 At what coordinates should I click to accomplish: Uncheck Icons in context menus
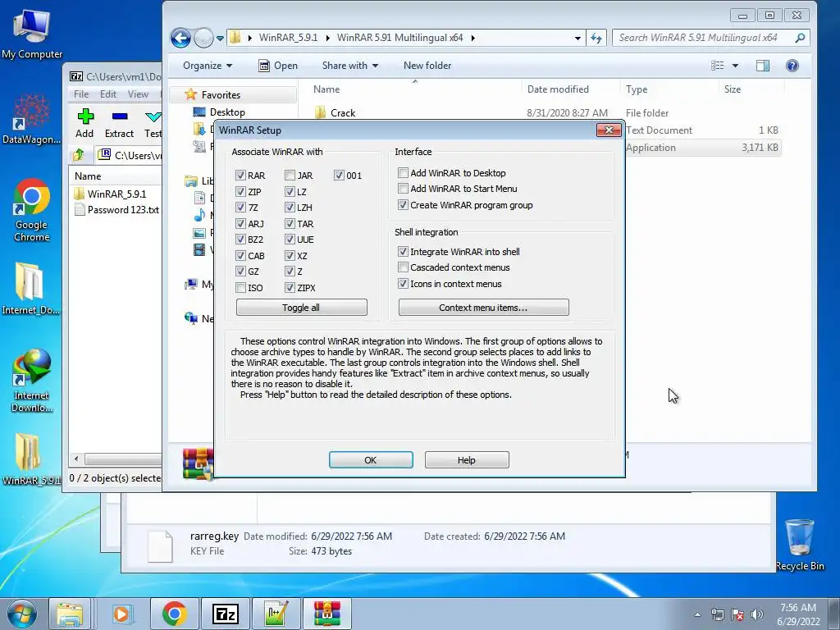(403, 283)
